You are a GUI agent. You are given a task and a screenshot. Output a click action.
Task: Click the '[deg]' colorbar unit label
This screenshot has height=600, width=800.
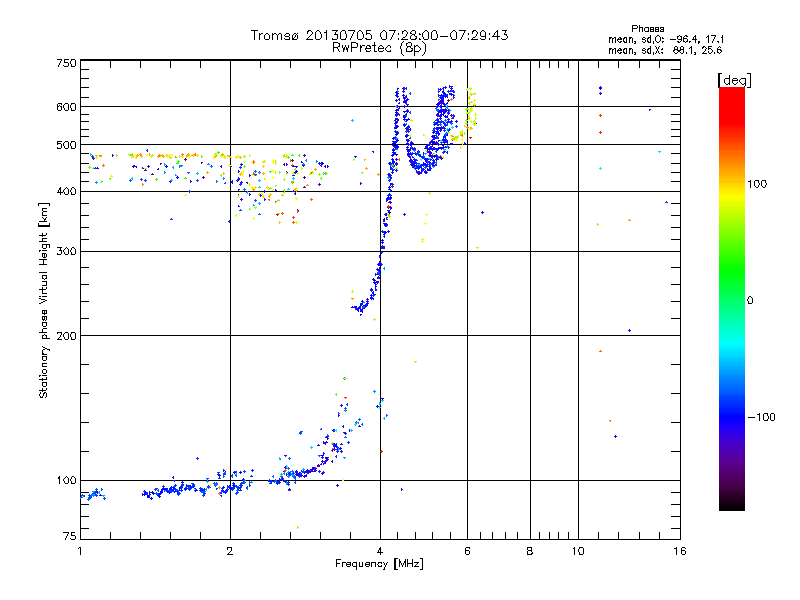(x=734, y=80)
